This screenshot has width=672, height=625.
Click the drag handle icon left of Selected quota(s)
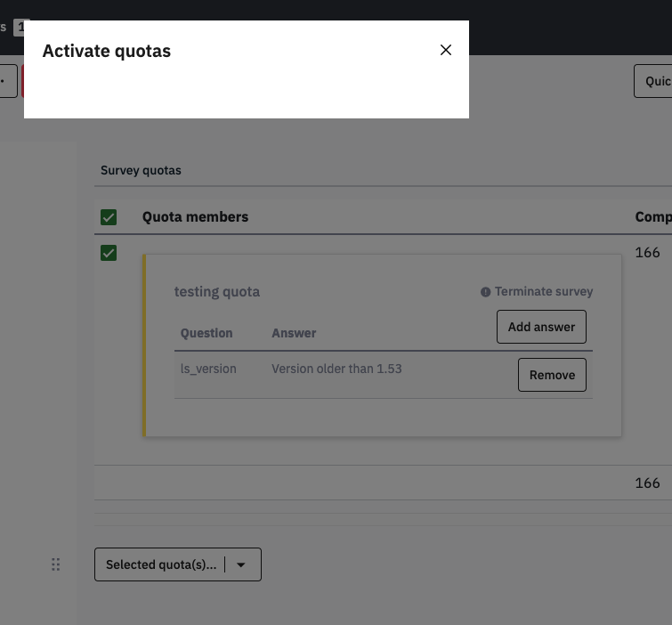click(x=55, y=564)
